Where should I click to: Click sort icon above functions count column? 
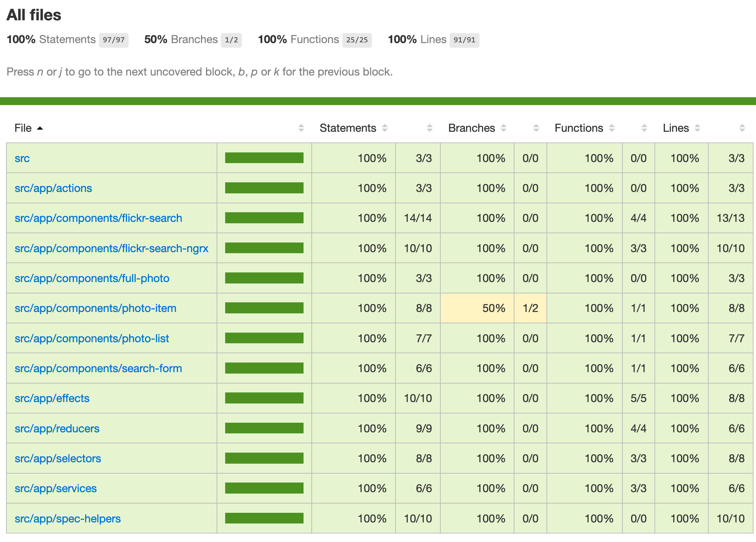644,128
